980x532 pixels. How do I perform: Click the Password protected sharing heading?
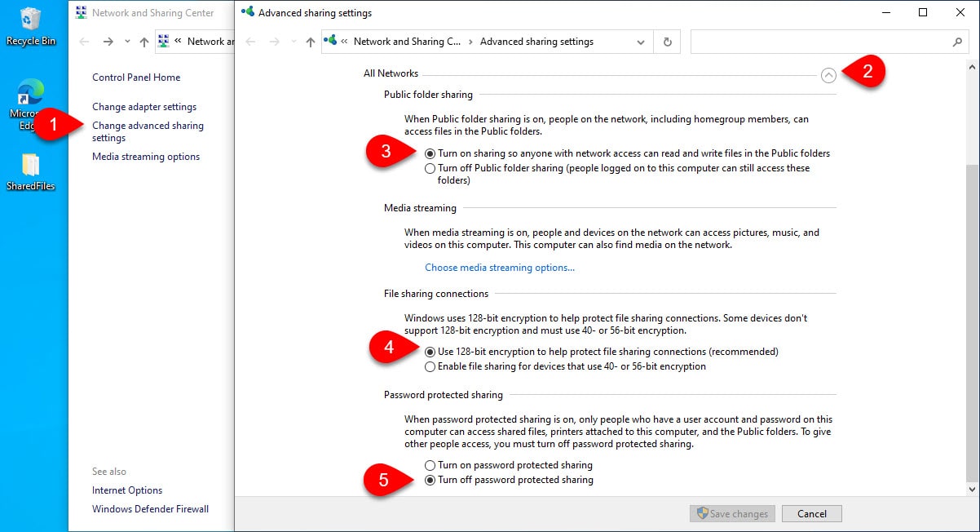444,395
